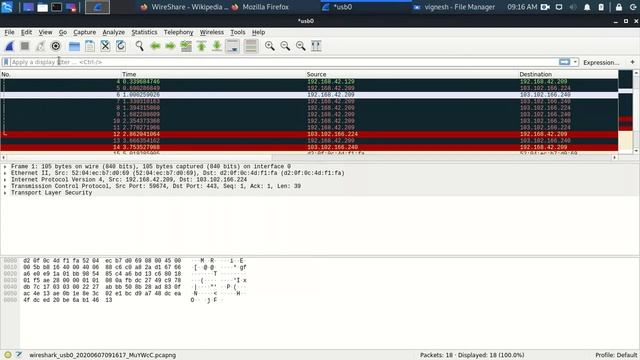The height and width of the screenshot is (360, 640).
Task: Expand Transport Layer Security node
Action: [5, 193]
